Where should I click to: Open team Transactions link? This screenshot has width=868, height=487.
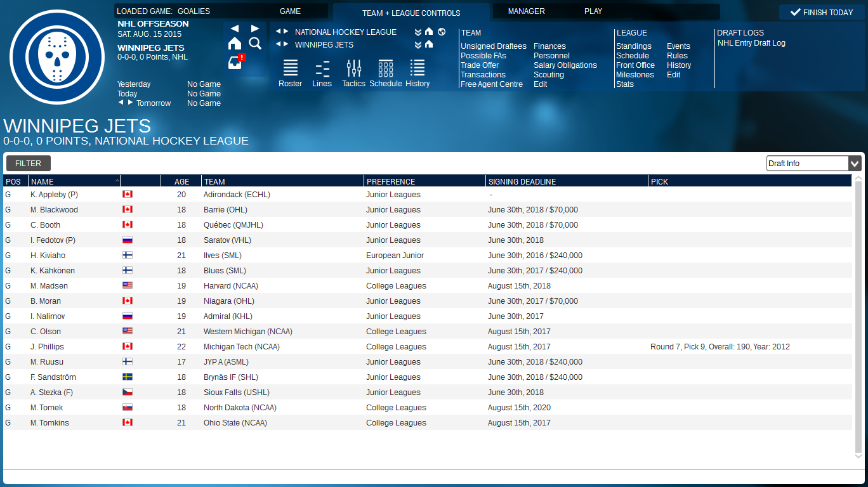point(483,75)
